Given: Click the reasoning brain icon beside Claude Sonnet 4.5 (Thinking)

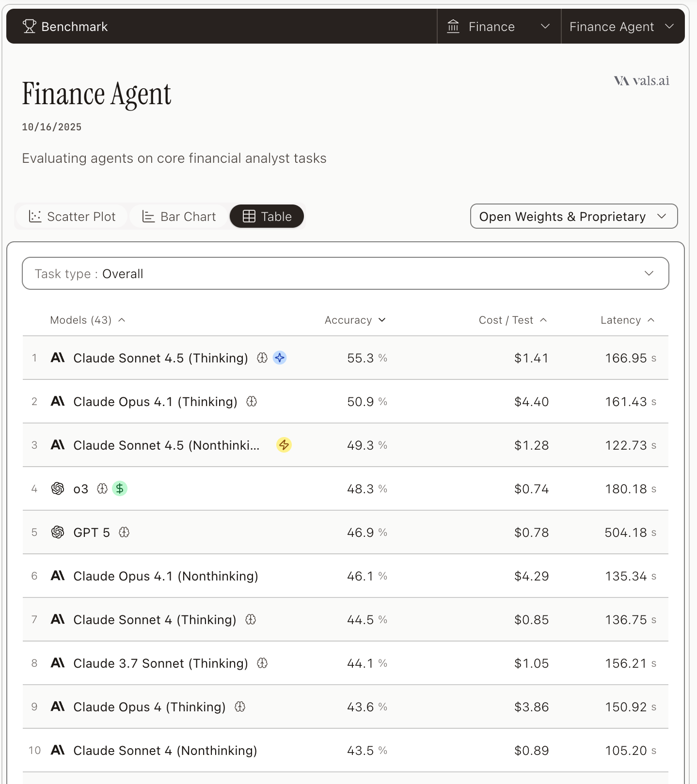Looking at the screenshot, I should pos(262,358).
